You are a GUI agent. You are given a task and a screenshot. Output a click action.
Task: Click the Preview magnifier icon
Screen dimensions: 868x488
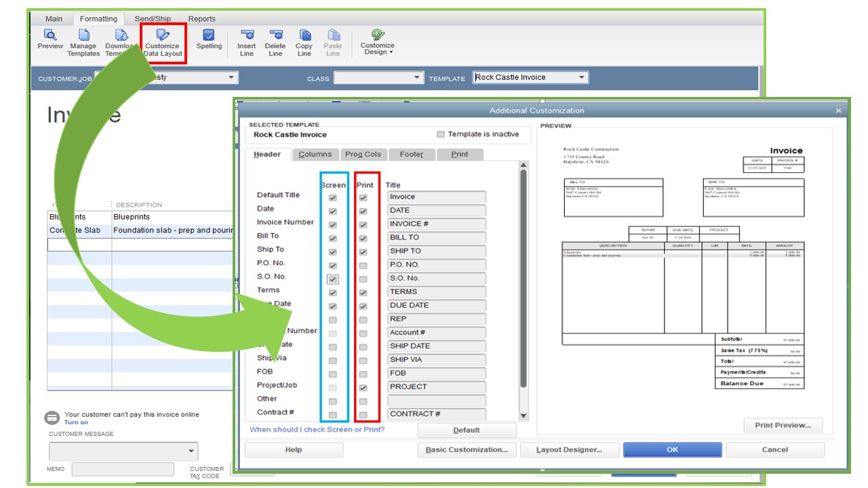click(x=50, y=35)
